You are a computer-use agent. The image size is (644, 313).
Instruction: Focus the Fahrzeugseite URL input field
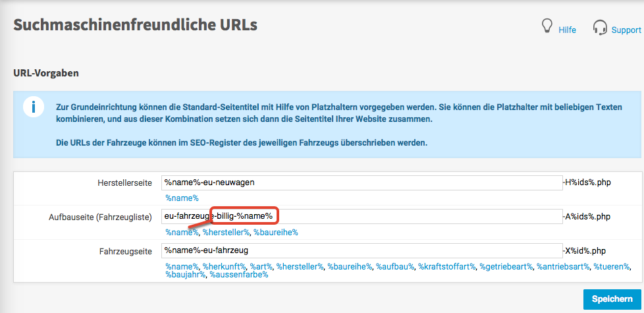362,250
